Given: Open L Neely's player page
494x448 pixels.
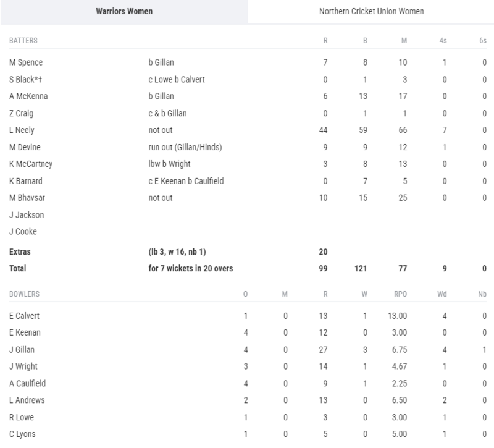Looking at the screenshot, I should pos(22,130).
